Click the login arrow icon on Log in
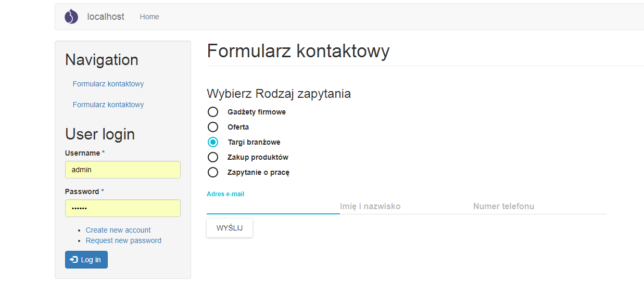 [x=74, y=259]
